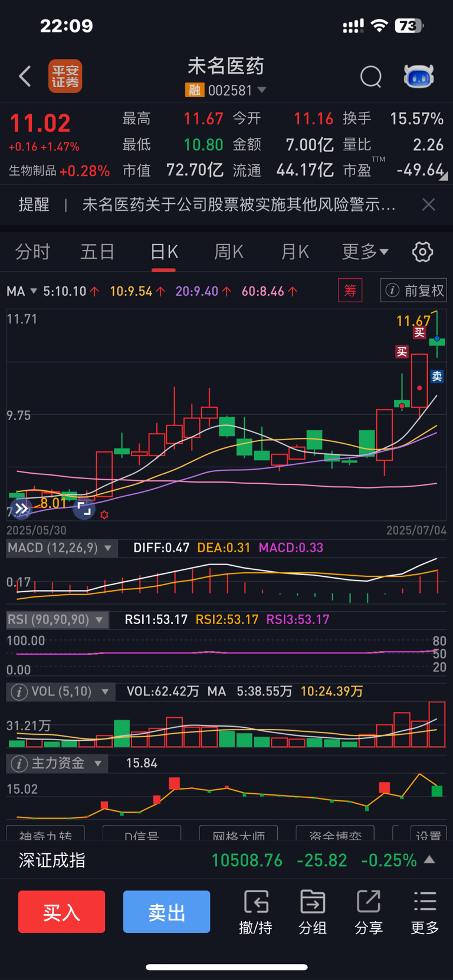Tap the 融 margin badge
This screenshot has height=980, width=453.
point(194,90)
